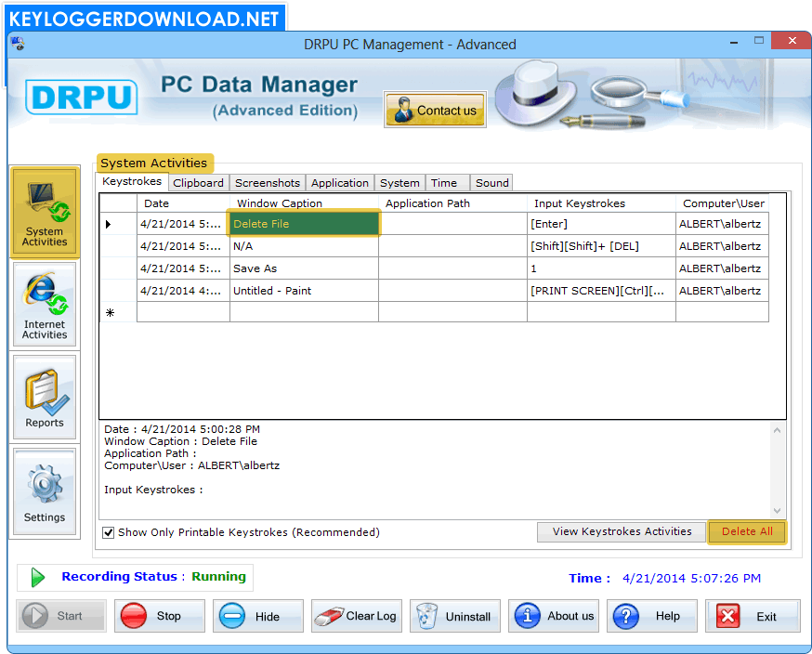Click the date cell in the Untitled - Paint row
The height and width of the screenshot is (654, 812).
click(183, 291)
